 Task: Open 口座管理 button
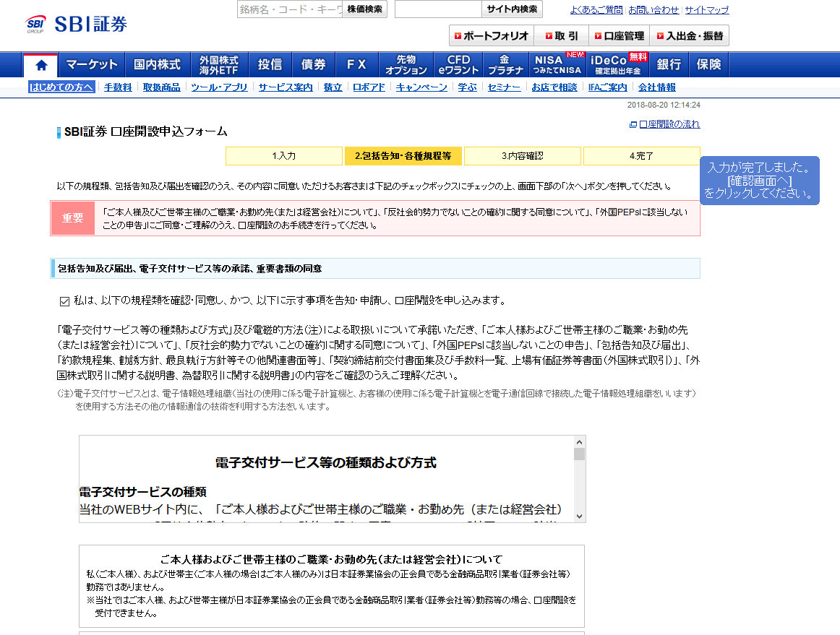[620, 36]
